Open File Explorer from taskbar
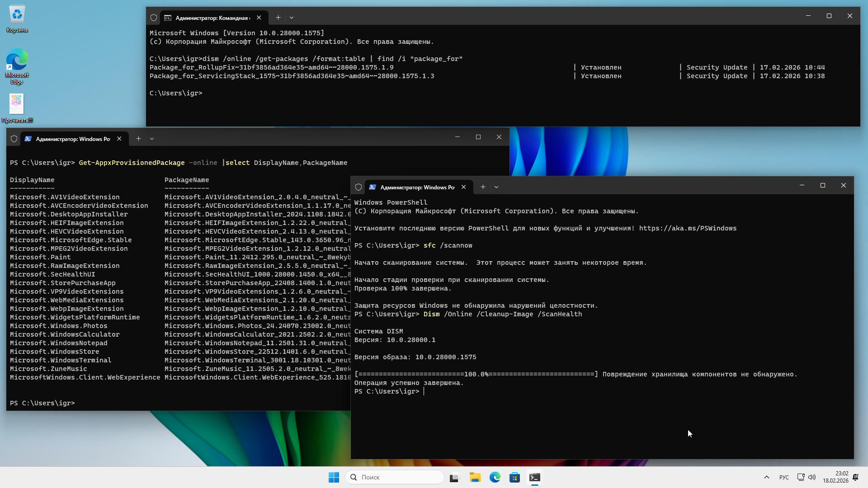This screenshot has width=868, height=488. [x=475, y=477]
